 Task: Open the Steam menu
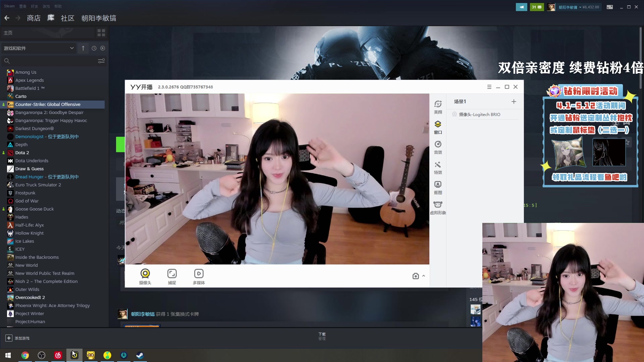pyautogui.click(x=9, y=6)
